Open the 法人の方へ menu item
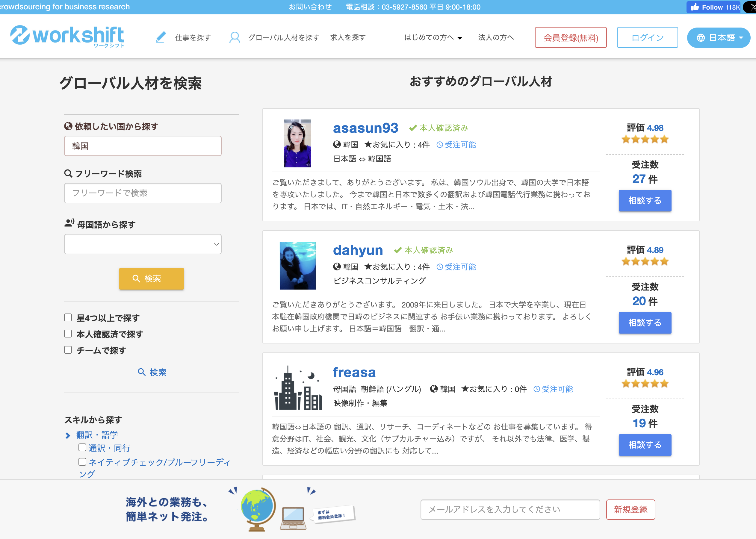This screenshot has width=756, height=539. click(496, 37)
